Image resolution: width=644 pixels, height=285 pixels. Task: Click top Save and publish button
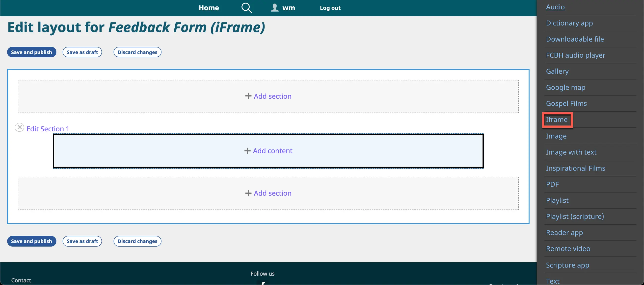[31, 52]
